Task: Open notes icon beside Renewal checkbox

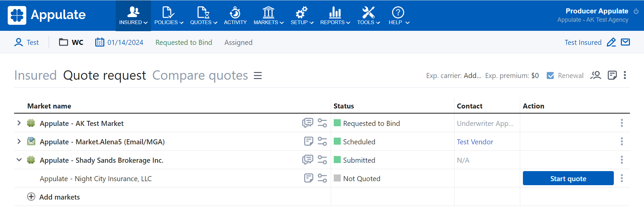Action: point(612,75)
